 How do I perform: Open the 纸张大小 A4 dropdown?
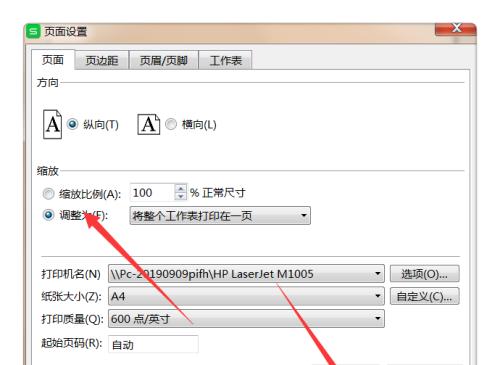pos(246,296)
